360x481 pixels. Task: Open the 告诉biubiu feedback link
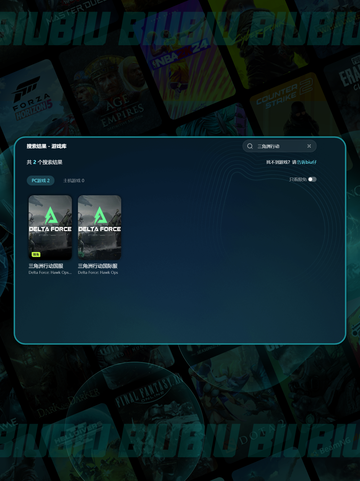(x=307, y=162)
